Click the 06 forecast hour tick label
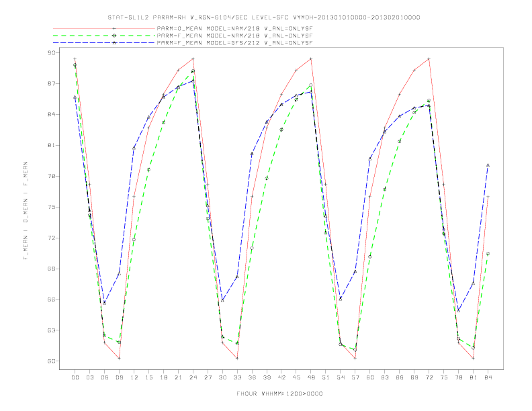 tap(105, 377)
